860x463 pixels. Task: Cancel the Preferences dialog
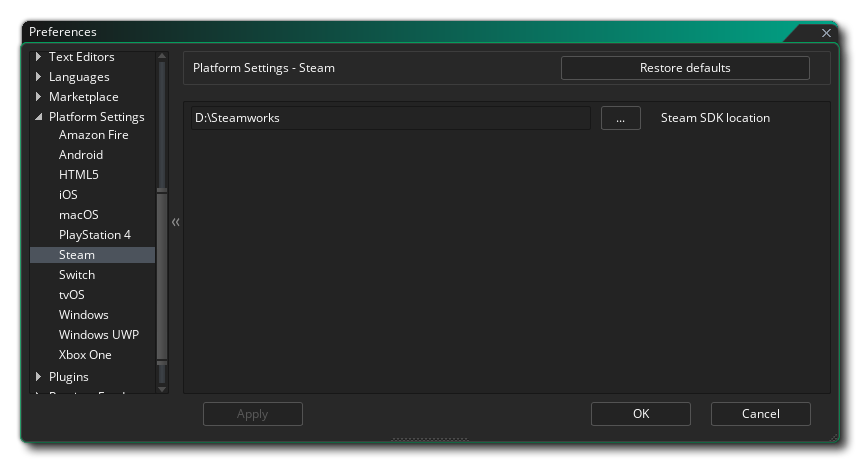click(x=760, y=414)
